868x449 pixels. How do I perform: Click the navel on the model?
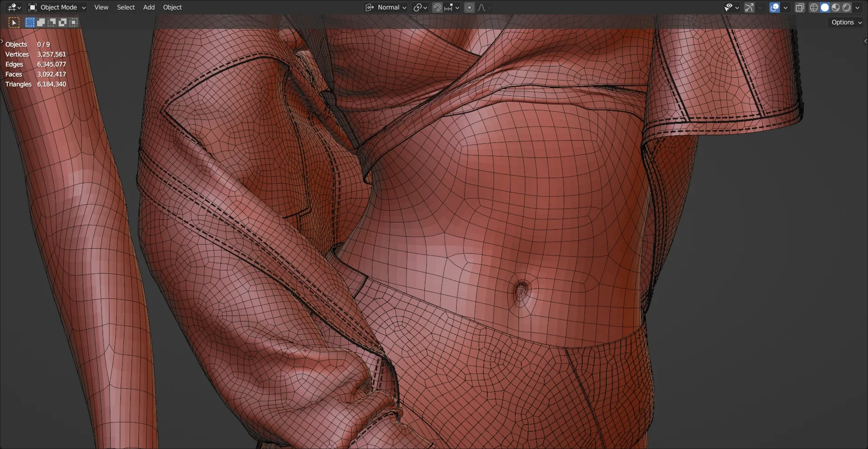tap(521, 291)
